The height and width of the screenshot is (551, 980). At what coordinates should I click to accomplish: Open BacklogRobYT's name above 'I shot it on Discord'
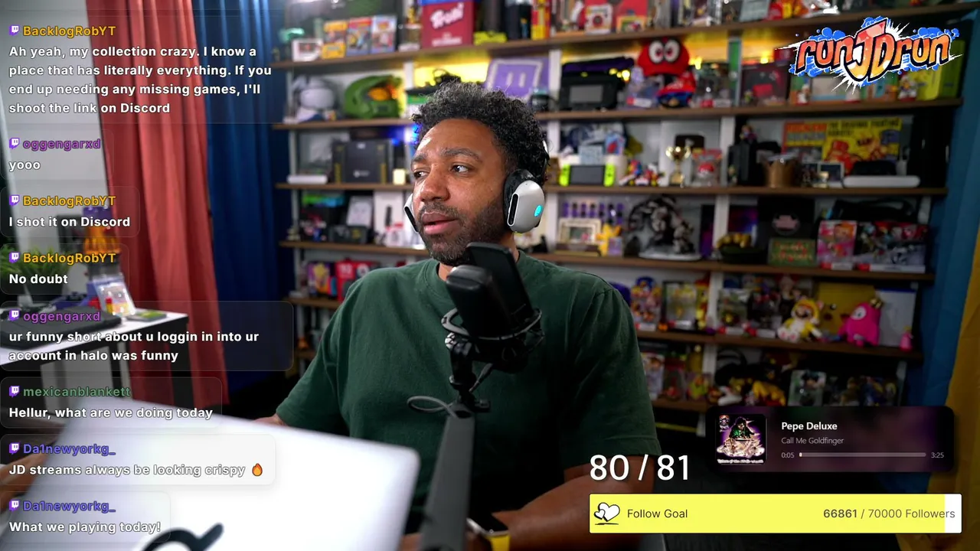70,201
